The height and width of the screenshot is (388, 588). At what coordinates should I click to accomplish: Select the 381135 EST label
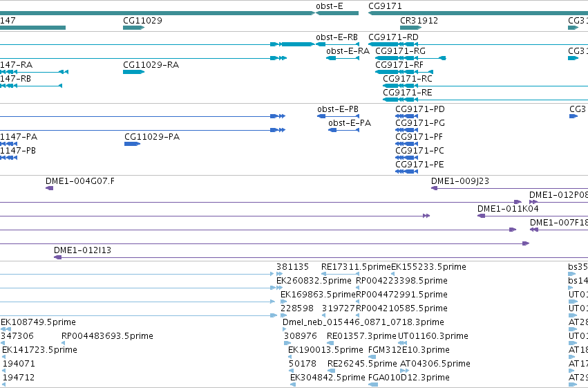(x=292, y=267)
